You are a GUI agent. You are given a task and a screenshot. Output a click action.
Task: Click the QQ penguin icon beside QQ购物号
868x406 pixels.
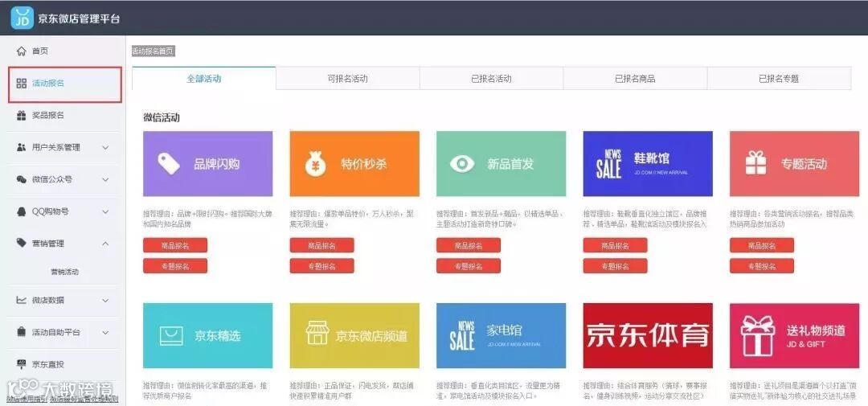tap(22, 211)
